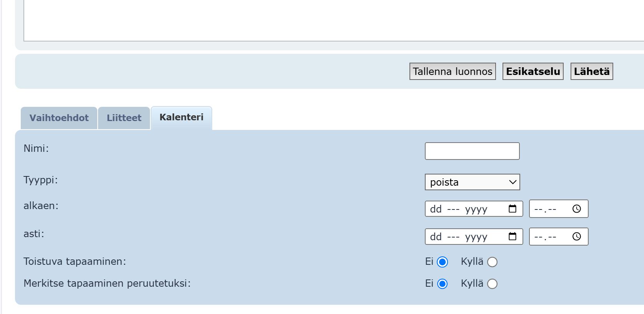
Task: Expand the Tyyppi dropdown showing poista
Action: pyautogui.click(x=472, y=182)
